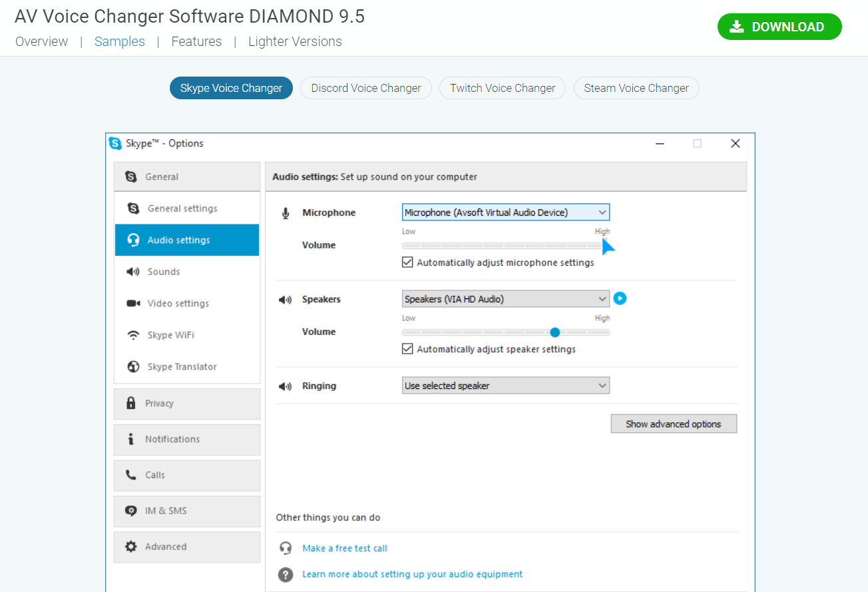Expand the IM & SMS section label

[x=166, y=511]
